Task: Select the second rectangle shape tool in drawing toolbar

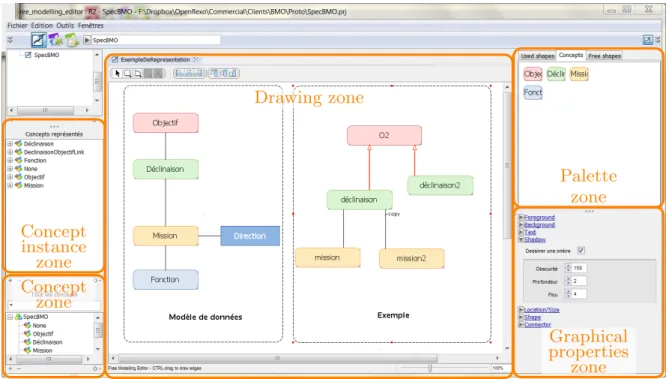Action: [138, 73]
